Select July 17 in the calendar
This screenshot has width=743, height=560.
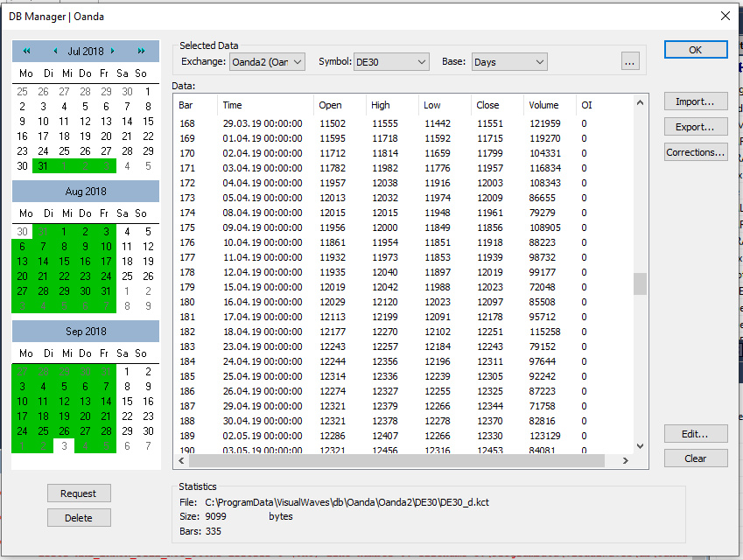pyautogui.click(x=43, y=136)
